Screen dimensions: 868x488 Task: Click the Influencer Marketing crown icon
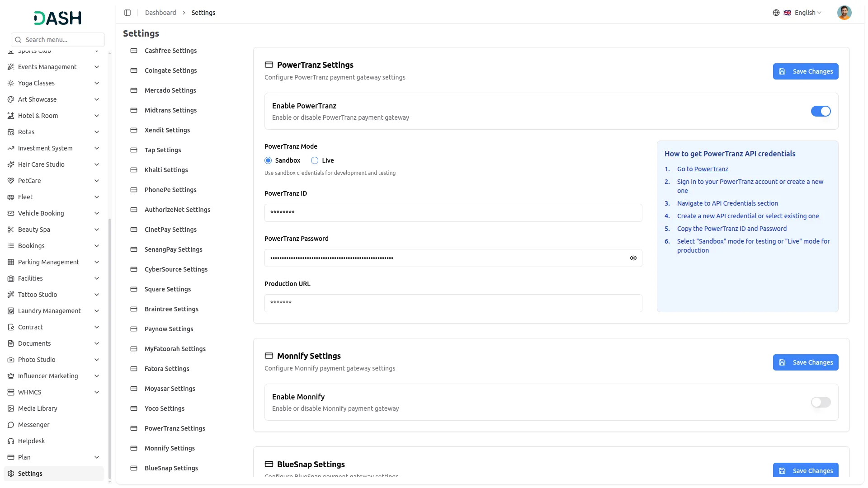[11, 376]
